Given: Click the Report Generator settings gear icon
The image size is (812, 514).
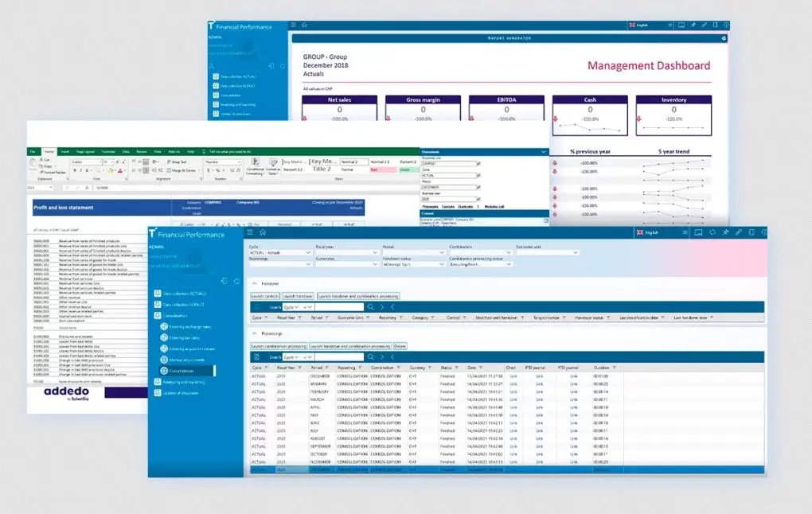Looking at the screenshot, I should click(724, 38).
